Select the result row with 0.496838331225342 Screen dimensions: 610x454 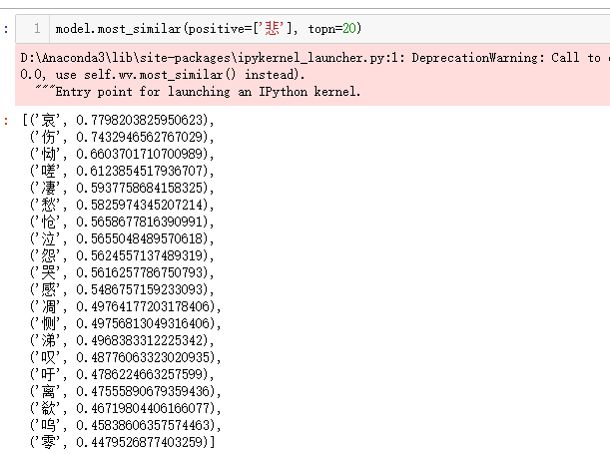pyautogui.click(x=122, y=341)
